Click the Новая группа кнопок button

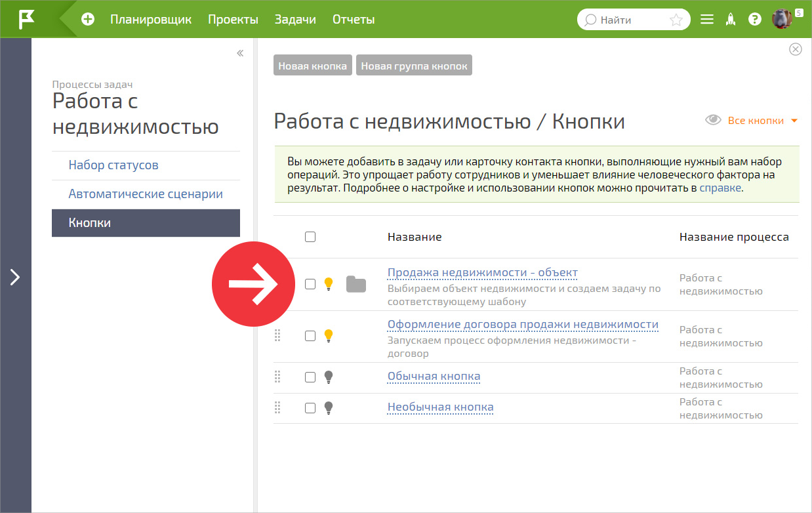(414, 66)
